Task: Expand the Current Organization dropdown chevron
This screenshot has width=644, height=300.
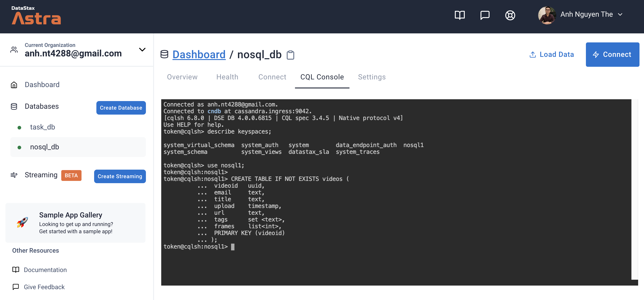Action: click(x=142, y=50)
